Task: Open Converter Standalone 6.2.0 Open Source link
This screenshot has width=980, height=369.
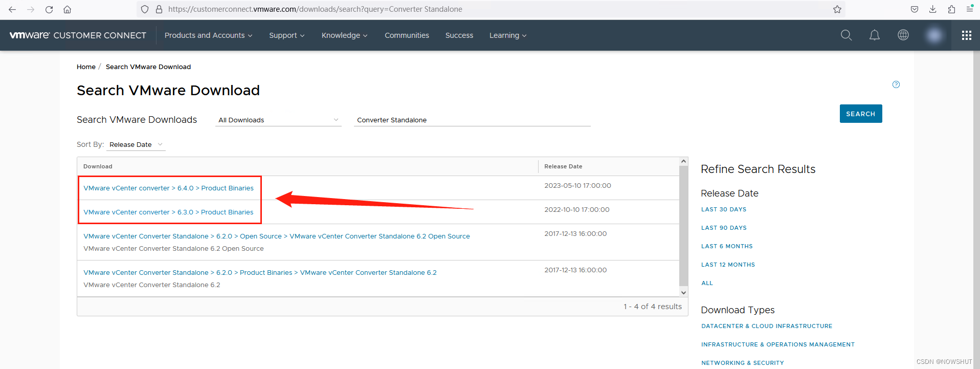Action: coord(277,236)
